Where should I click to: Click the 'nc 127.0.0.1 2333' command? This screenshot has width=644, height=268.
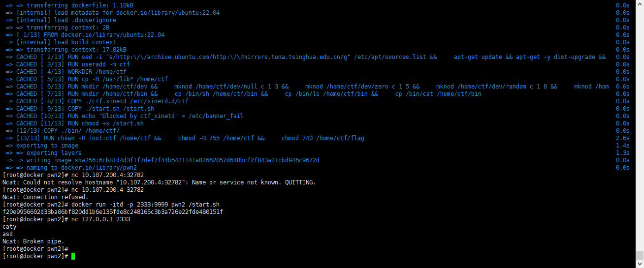[x=100, y=219]
